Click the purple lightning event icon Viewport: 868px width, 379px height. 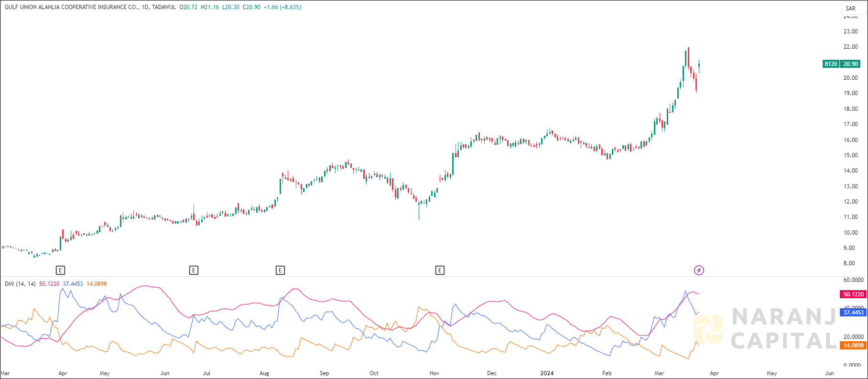[x=699, y=271]
